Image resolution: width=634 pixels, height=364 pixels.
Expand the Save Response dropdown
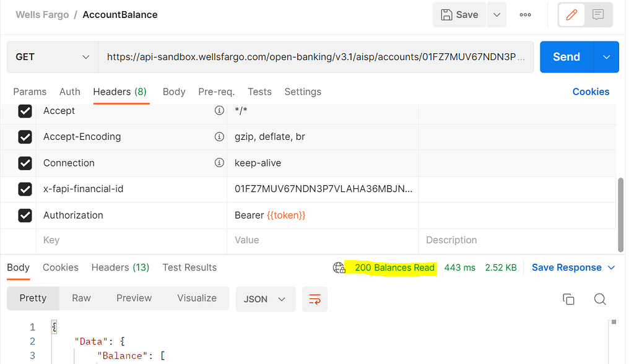click(x=611, y=267)
